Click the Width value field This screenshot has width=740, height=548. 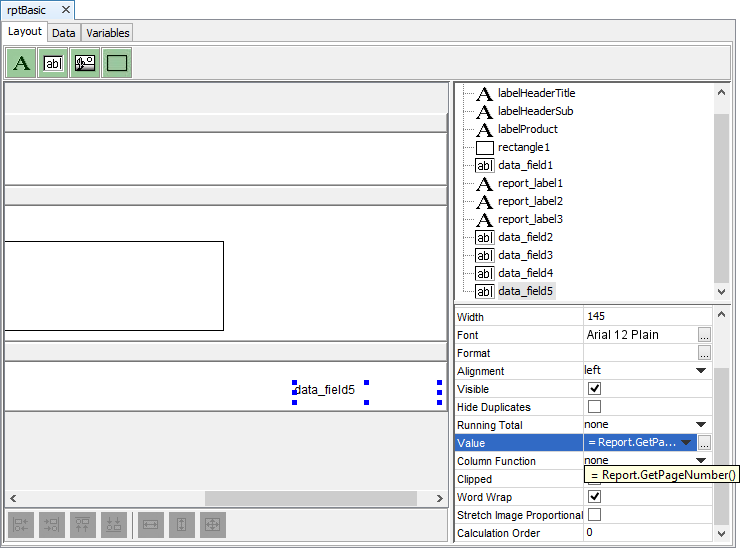tap(640, 317)
